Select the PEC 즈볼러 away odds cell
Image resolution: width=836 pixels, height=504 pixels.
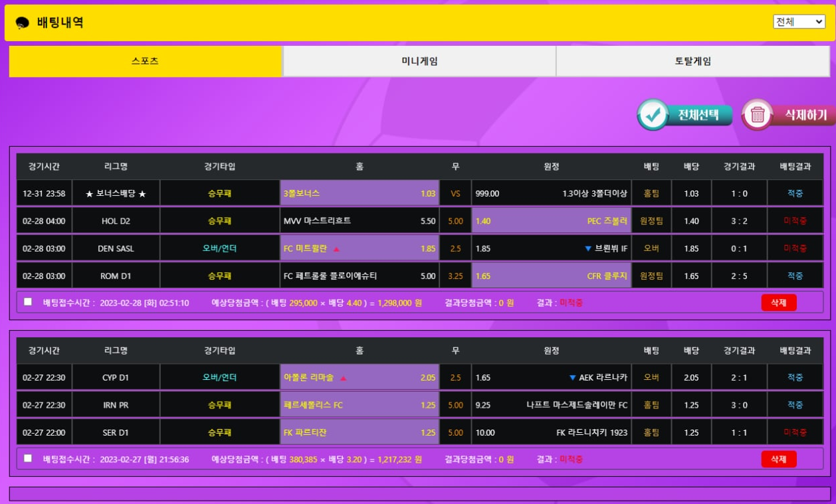click(x=551, y=221)
